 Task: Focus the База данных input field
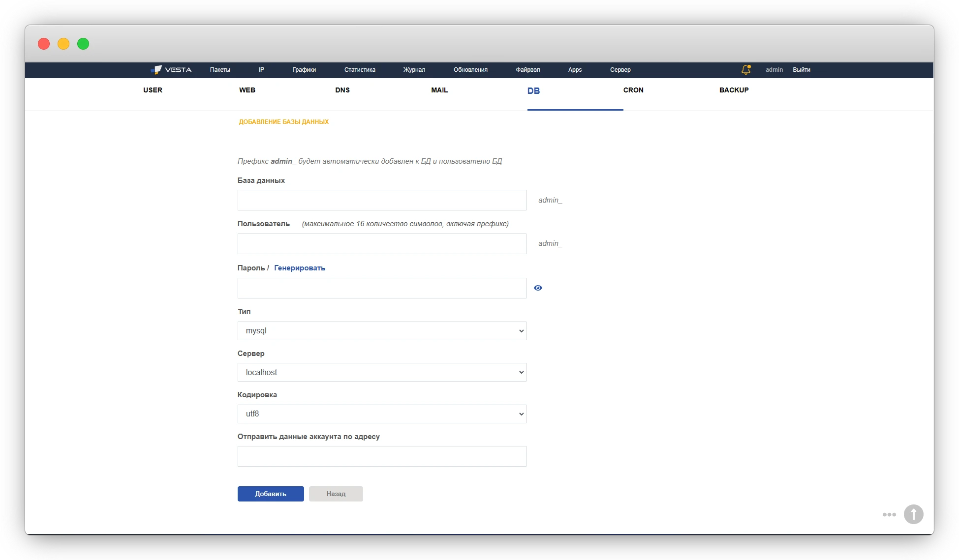coord(381,200)
